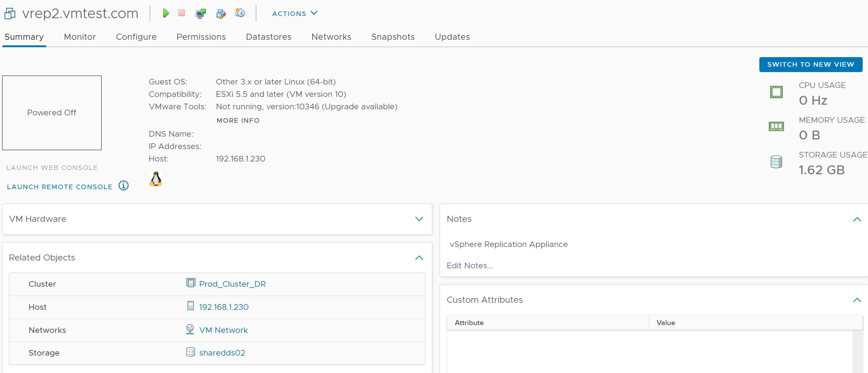The width and height of the screenshot is (868, 373).
Task: Click the Powered Off console thumbnail
Action: 52,113
